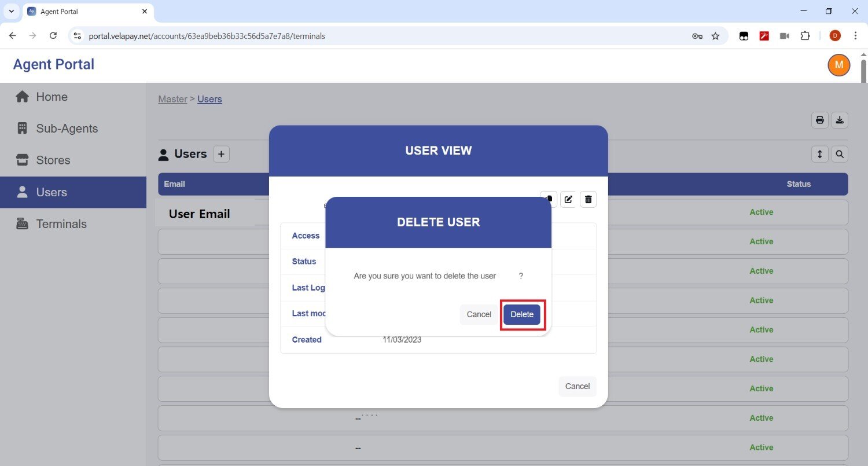Cancel the Delete User dialog
868x466 pixels.
[479, 314]
